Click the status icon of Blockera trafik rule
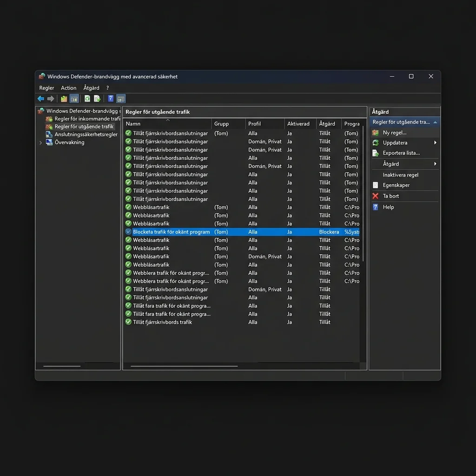The width and height of the screenshot is (476, 476). point(128,232)
